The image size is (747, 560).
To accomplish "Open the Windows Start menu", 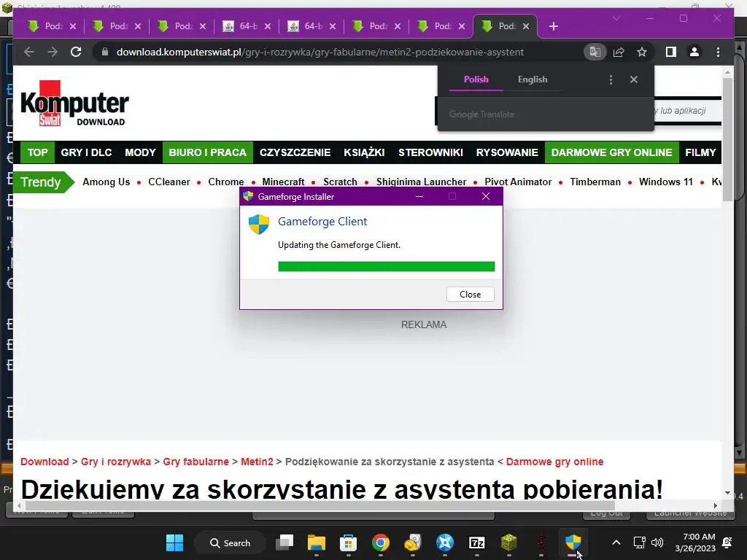I will coord(174,542).
